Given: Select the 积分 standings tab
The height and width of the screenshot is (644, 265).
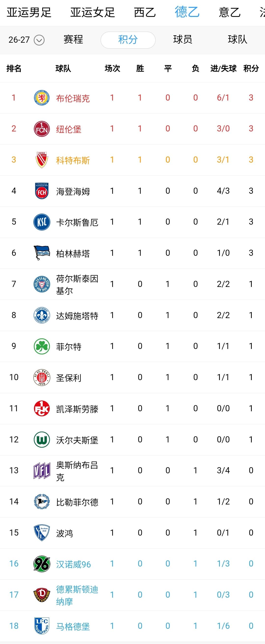Looking at the screenshot, I should click(128, 40).
